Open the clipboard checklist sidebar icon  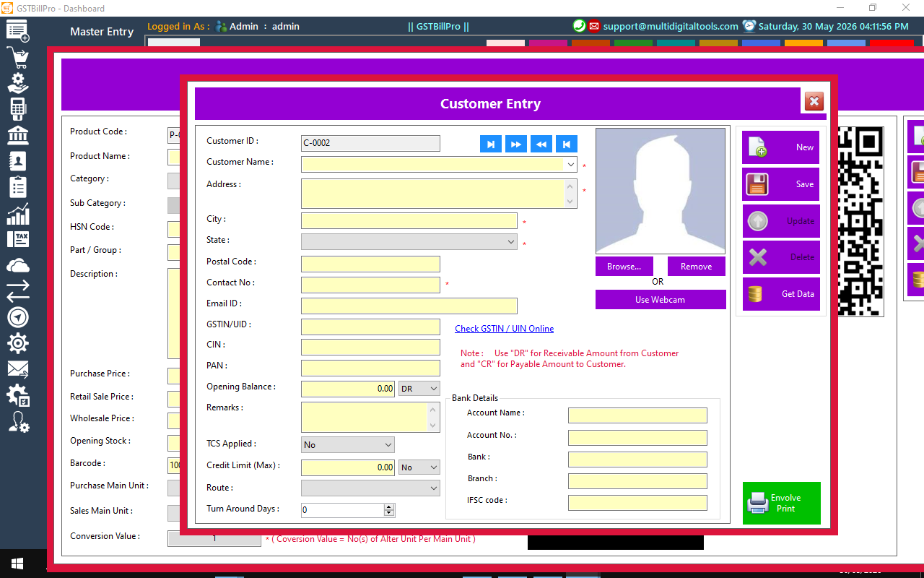(x=18, y=186)
